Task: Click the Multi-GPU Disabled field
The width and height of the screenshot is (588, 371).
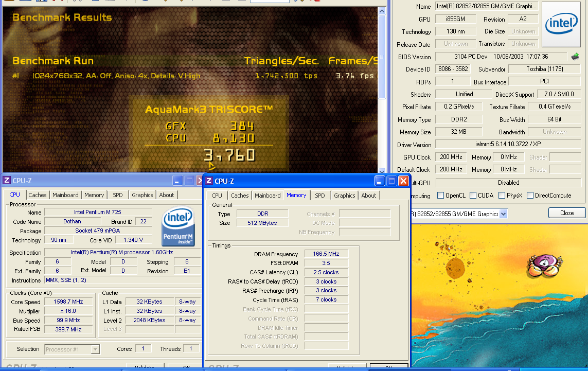Action: (x=508, y=183)
